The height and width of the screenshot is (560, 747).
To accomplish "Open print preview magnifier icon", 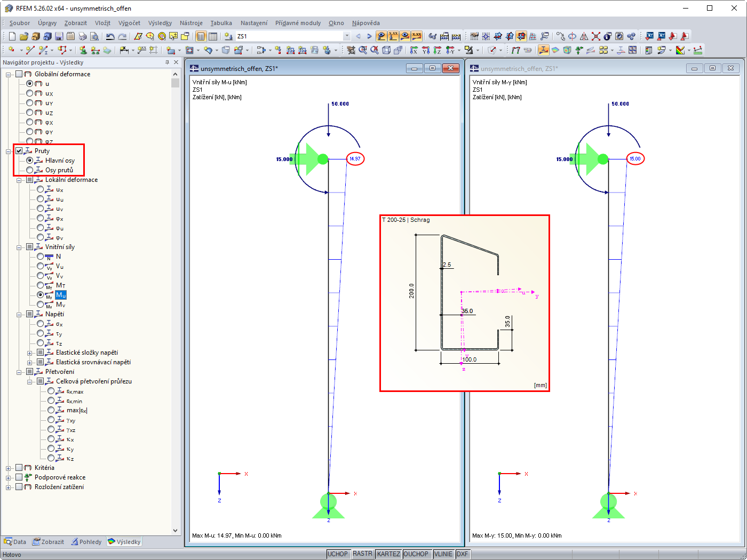I will click(x=94, y=36).
